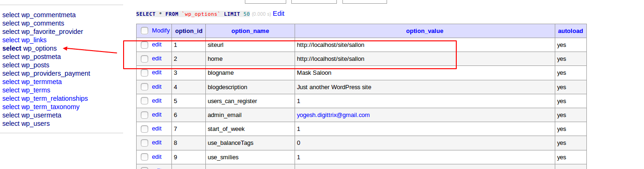
Task: Sort by the autoload column header
Action: (571, 31)
